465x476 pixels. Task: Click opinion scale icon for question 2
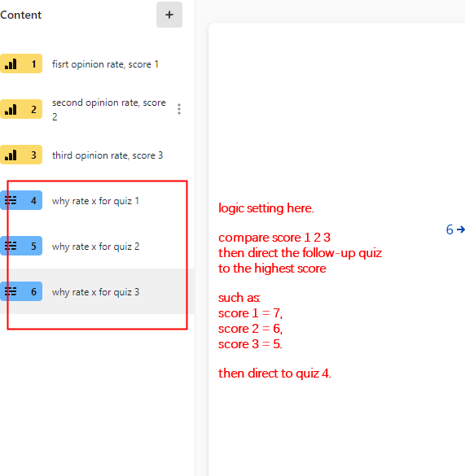tap(11, 110)
